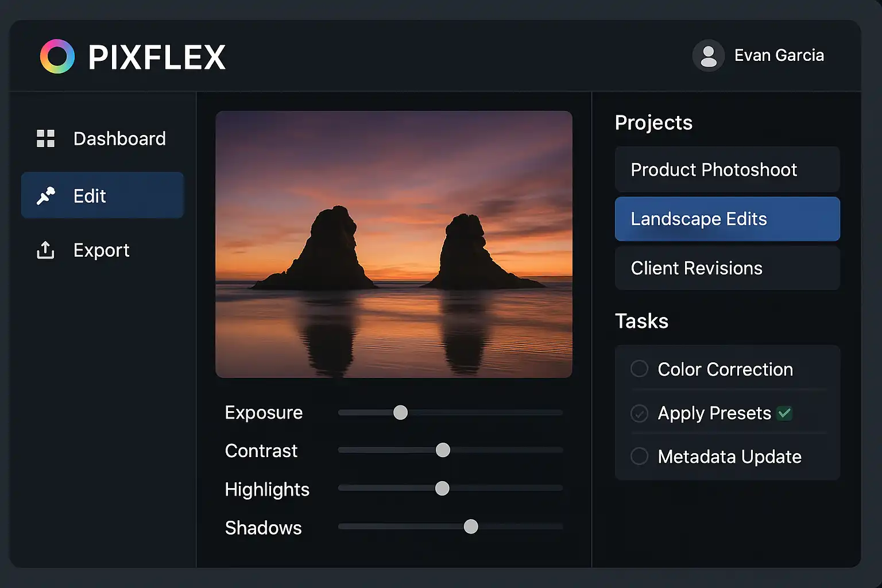Image resolution: width=882 pixels, height=588 pixels.
Task: Select the Edit eyedropper icon
Action: (x=45, y=196)
